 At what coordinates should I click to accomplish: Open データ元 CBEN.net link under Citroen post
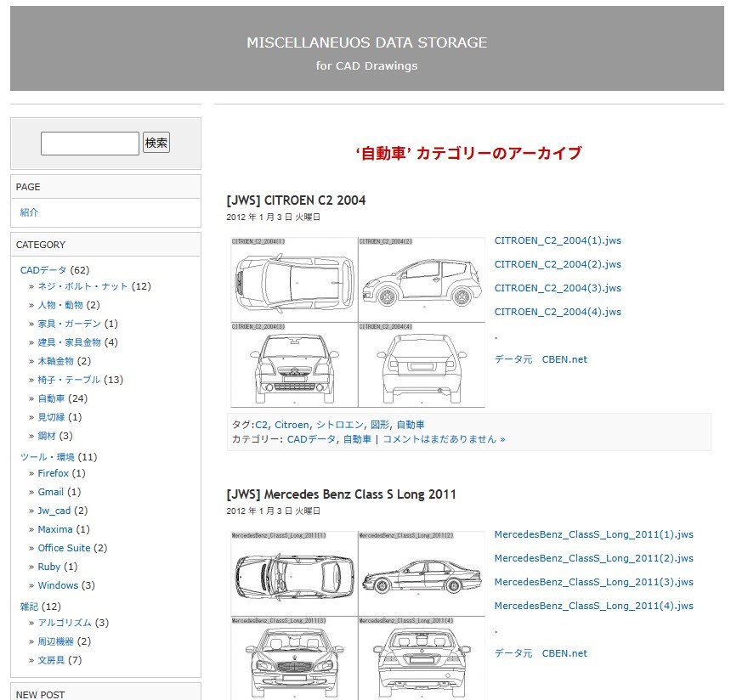click(x=541, y=359)
